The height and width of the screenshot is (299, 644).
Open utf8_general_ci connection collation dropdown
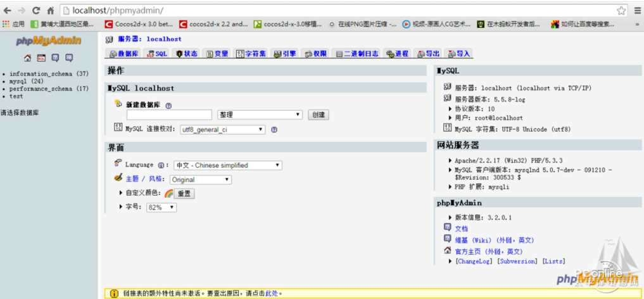223,130
